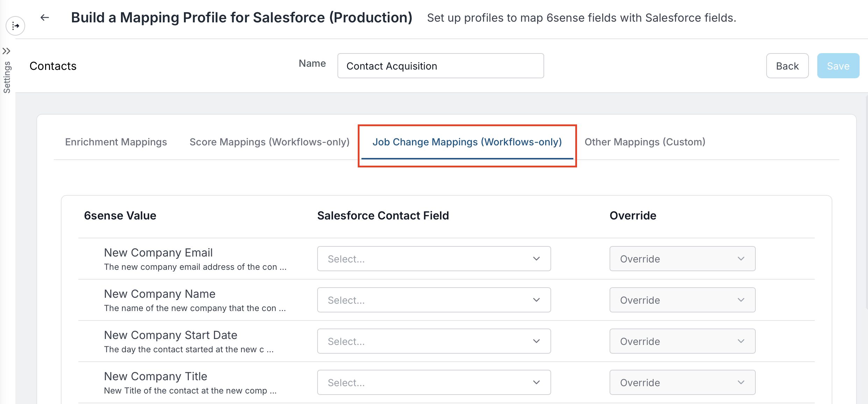Click the vertical Settings label in sidebar
This screenshot has width=868, height=404.
coord(7,77)
